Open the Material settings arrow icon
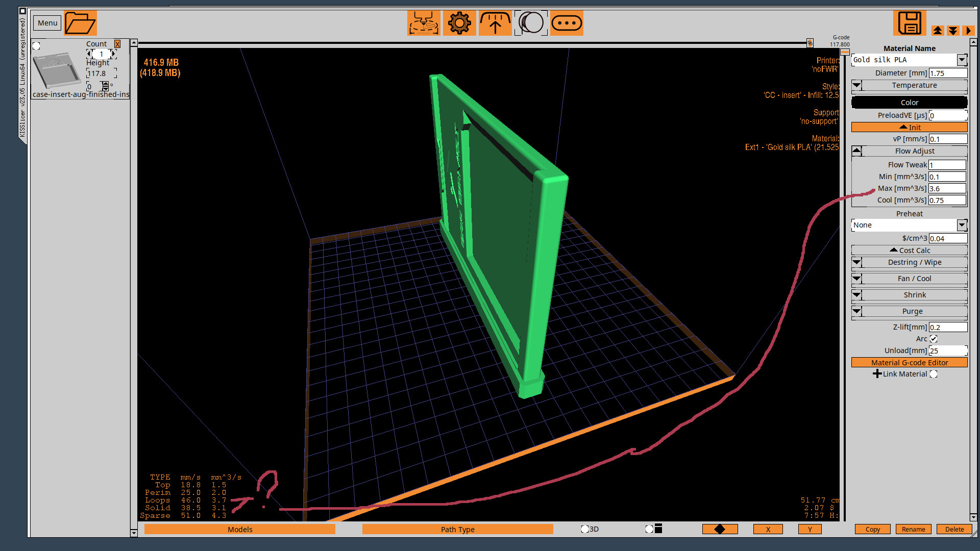Screen dimensions: 980x551 [495, 23]
